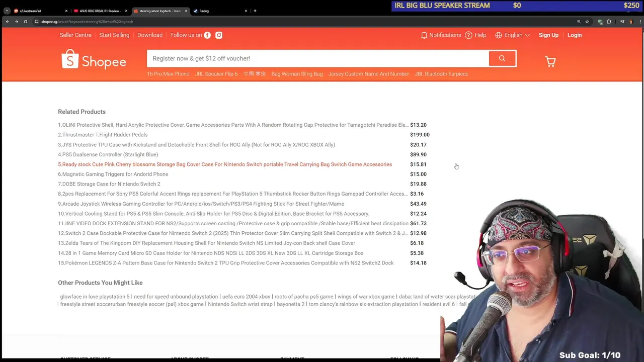Close the ASUS ROG XREAL R1 Preview tab
Viewport: 644px width, 362px height.
[126, 11]
